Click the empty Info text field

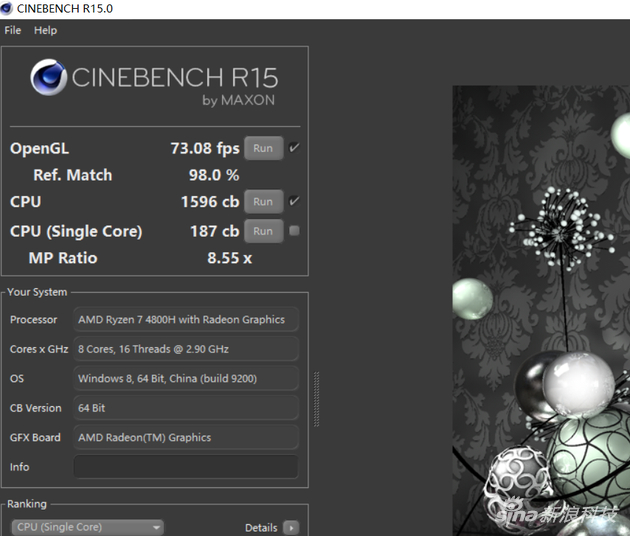[186, 467]
